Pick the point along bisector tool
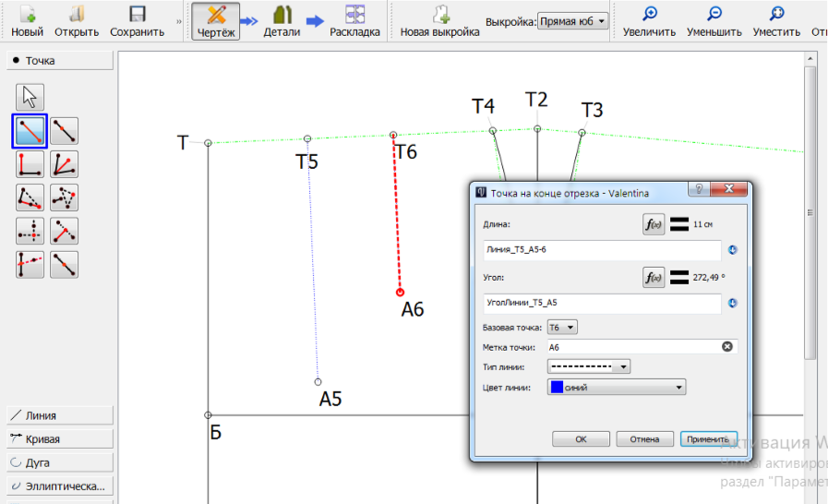The height and width of the screenshot is (504, 828). tap(64, 164)
